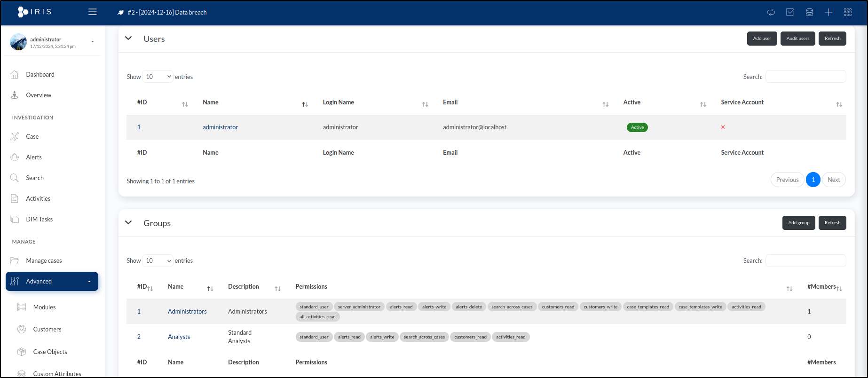Viewport: 868px width, 378px height.
Task: Open the Administrators group link
Action: [187, 311]
